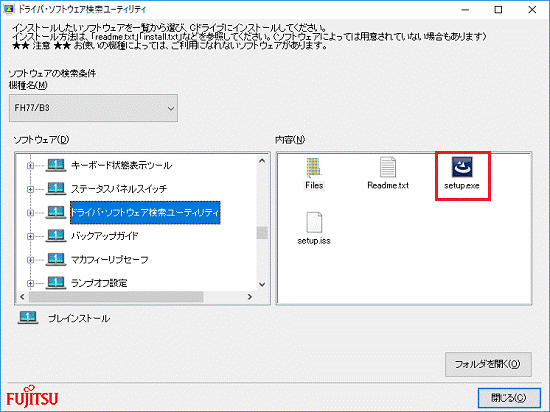Open the Files folder icon
This screenshot has width=550, height=412.
(314, 167)
